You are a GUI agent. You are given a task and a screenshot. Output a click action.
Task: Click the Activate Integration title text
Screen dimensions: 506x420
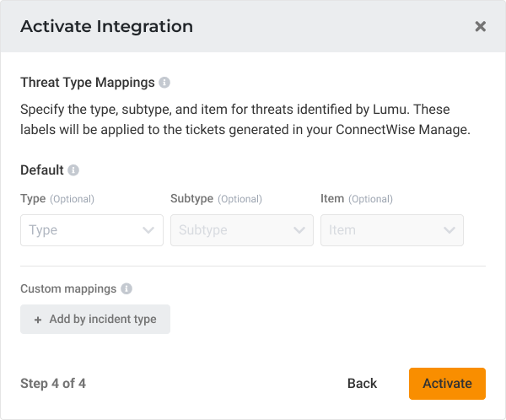[106, 26]
